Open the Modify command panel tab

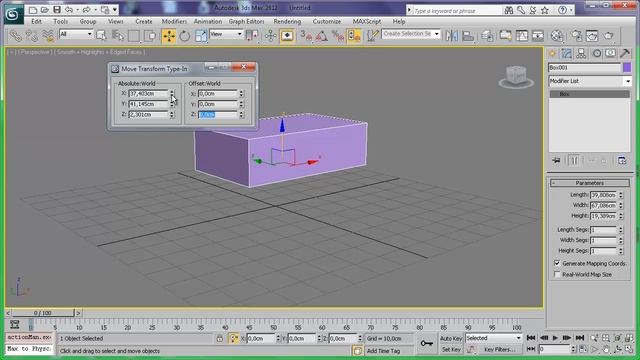567,53
